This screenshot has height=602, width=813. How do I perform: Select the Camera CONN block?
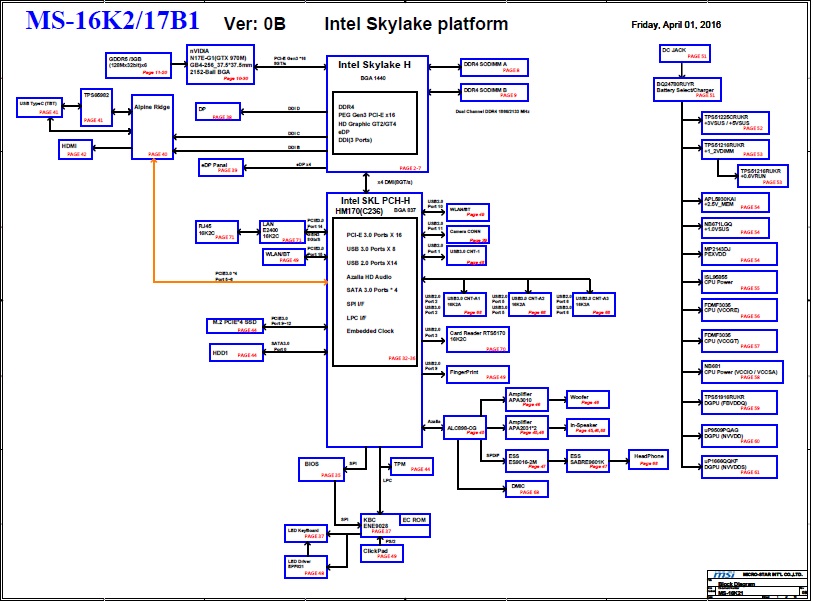coord(468,234)
